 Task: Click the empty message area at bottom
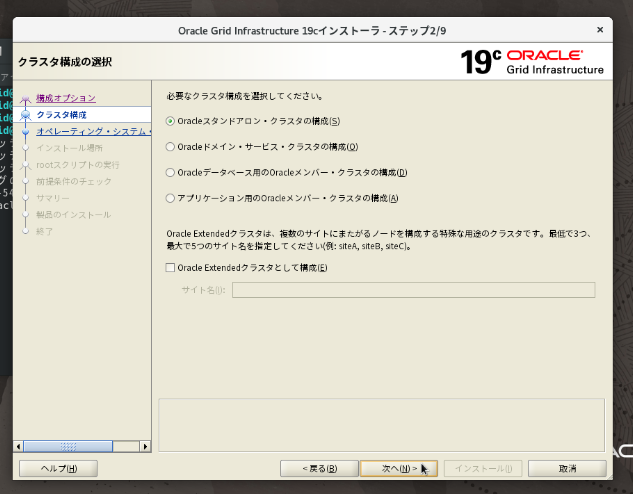[x=381, y=425]
